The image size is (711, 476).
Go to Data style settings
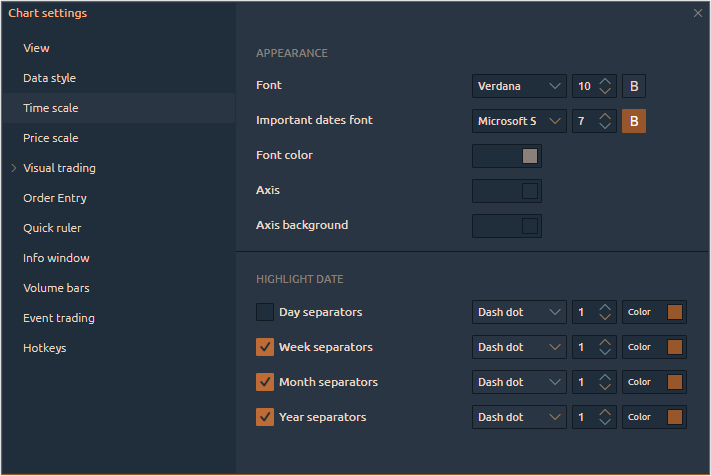(50, 78)
